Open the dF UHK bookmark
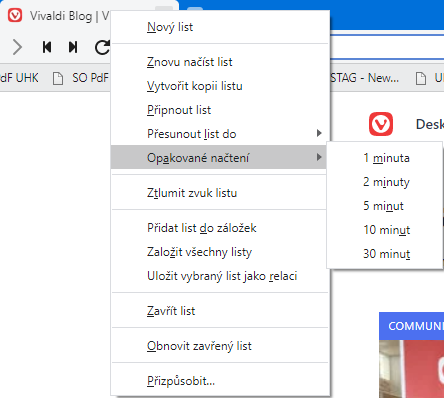Screen dimensions: 444x398 pyautogui.click(x=19, y=78)
